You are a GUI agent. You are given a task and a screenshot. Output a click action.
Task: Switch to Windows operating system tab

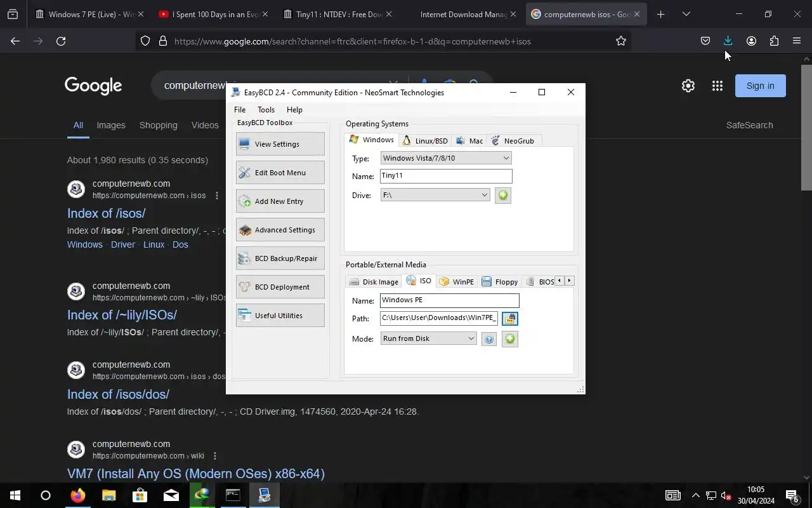coord(372,140)
